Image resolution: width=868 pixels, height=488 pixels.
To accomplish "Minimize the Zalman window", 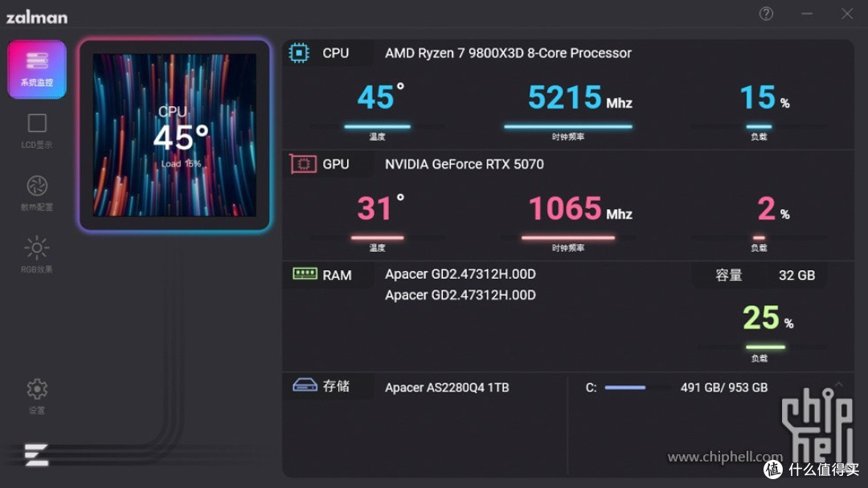I will click(807, 14).
